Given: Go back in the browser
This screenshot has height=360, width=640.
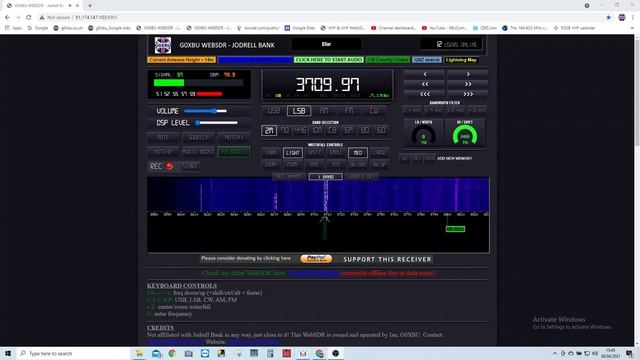Looking at the screenshot, I should (x=7, y=17).
